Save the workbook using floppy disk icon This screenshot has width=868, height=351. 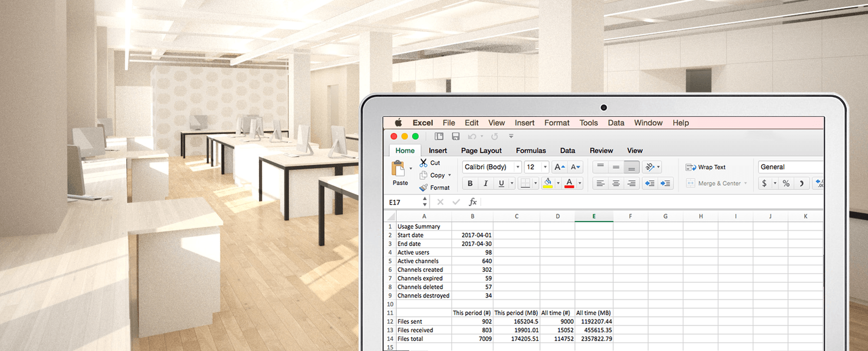coord(456,136)
